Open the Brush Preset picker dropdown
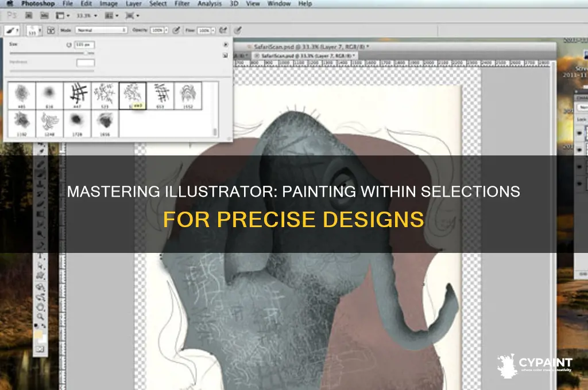 [x=34, y=30]
